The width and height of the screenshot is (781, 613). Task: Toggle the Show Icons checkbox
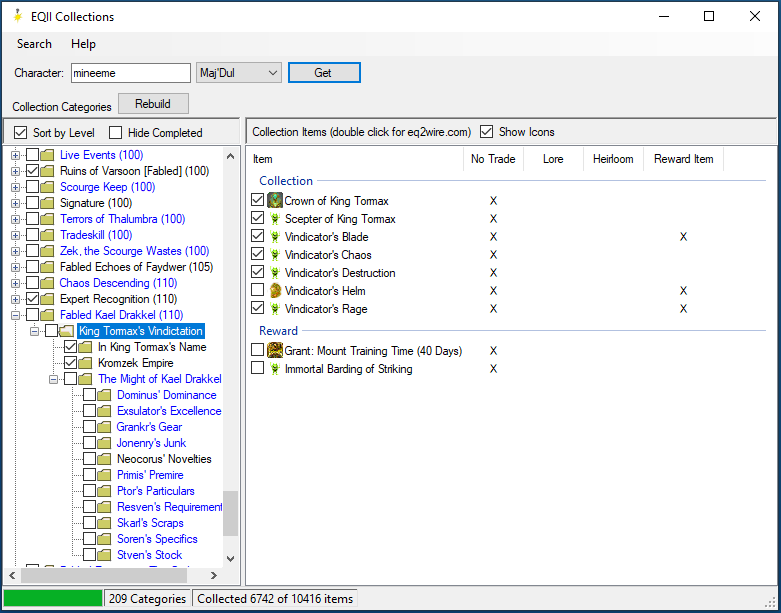486,131
